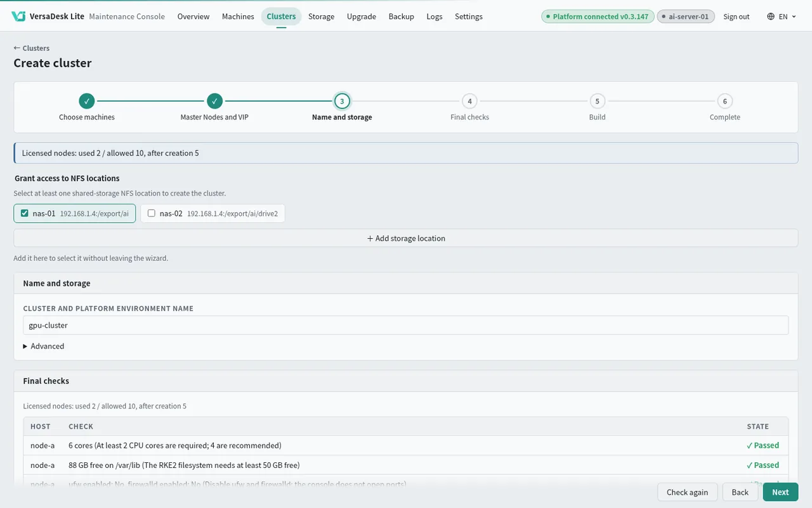Click the Next button
The height and width of the screenshot is (508, 812).
780,492
